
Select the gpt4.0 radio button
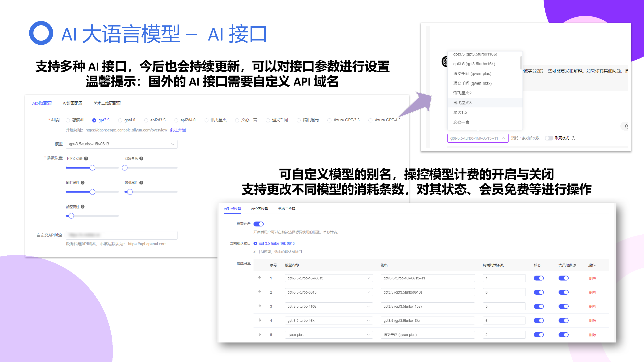(x=120, y=121)
